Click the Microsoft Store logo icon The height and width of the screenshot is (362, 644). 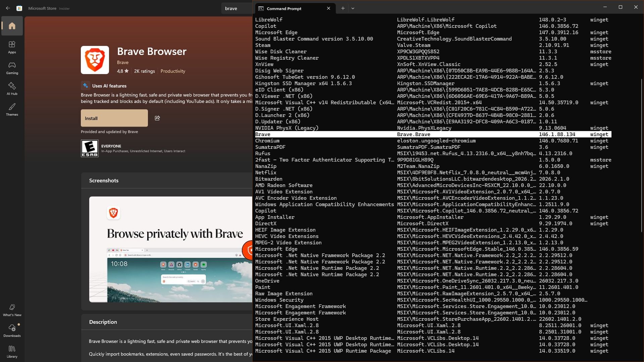click(x=19, y=8)
